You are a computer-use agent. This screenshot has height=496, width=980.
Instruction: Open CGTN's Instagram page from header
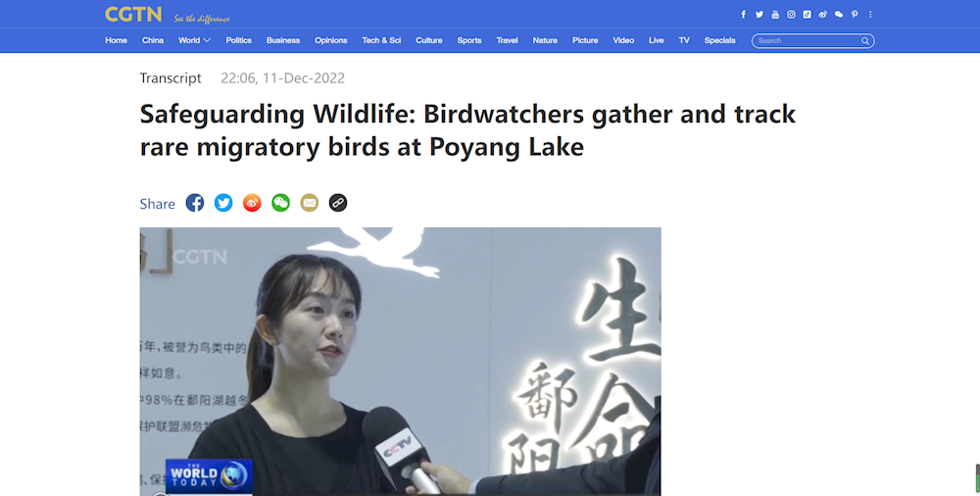pos(791,15)
